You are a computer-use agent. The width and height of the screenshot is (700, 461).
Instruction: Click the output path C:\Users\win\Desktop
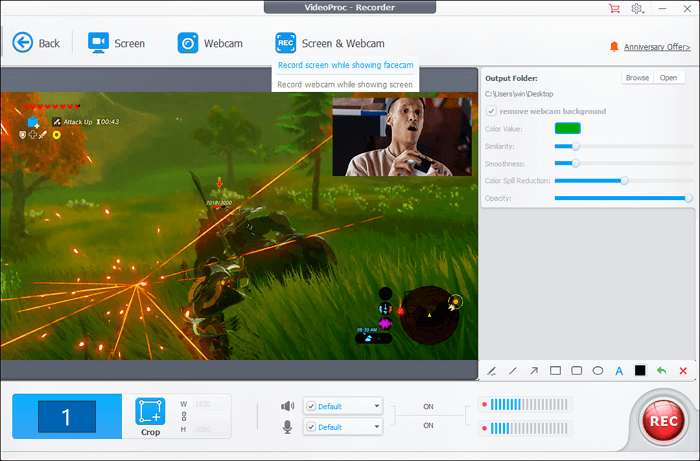[x=519, y=94]
